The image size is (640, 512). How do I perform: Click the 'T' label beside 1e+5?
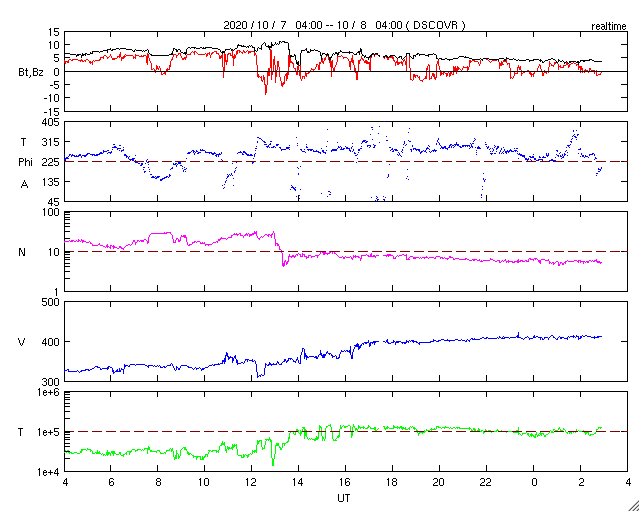tap(20, 432)
